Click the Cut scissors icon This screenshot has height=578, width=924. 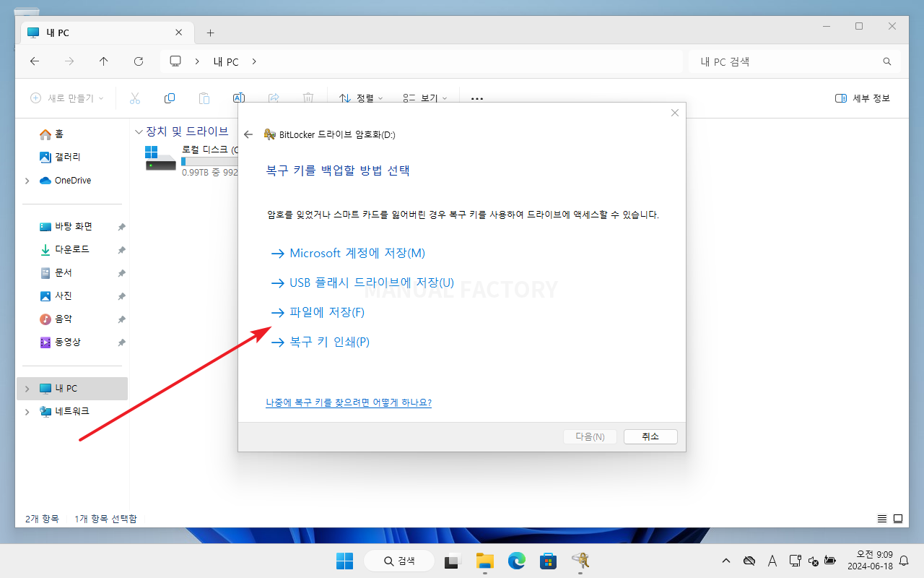coord(135,98)
